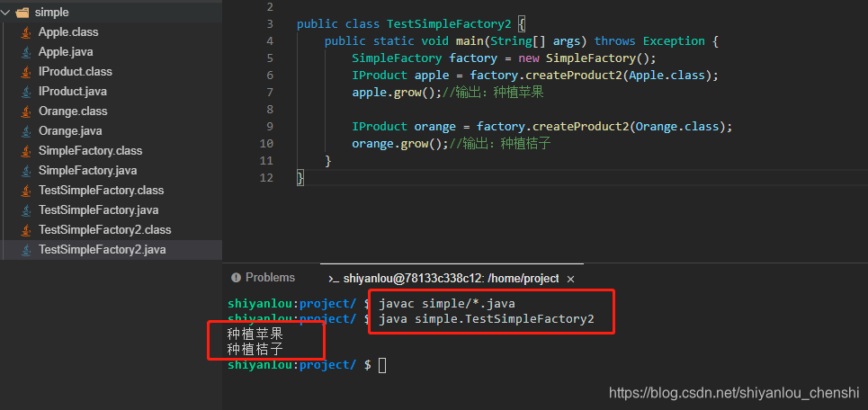Click the closing brace on line 12
The image size is (868, 410).
pyautogui.click(x=300, y=178)
